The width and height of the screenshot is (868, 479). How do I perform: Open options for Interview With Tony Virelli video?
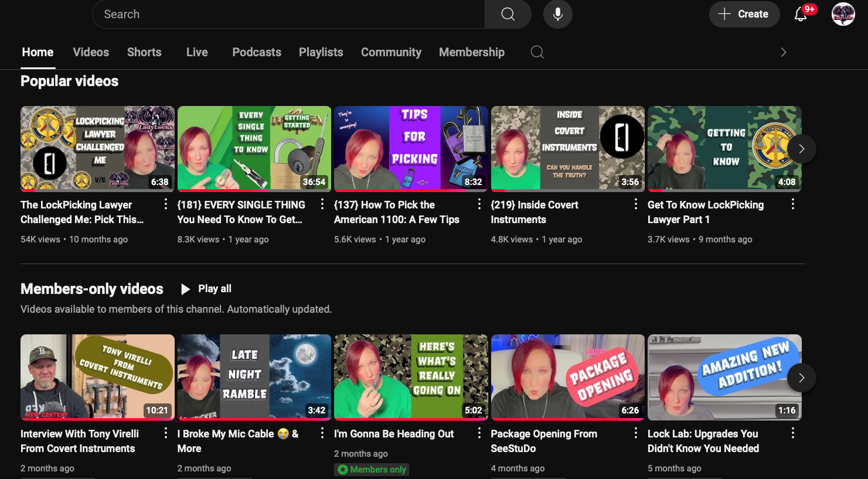(x=166, y=433)
